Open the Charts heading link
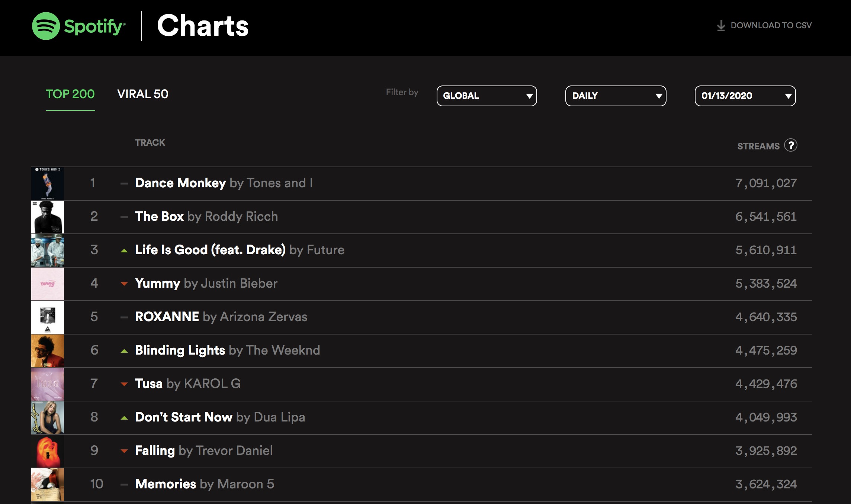 pos(203,26)
